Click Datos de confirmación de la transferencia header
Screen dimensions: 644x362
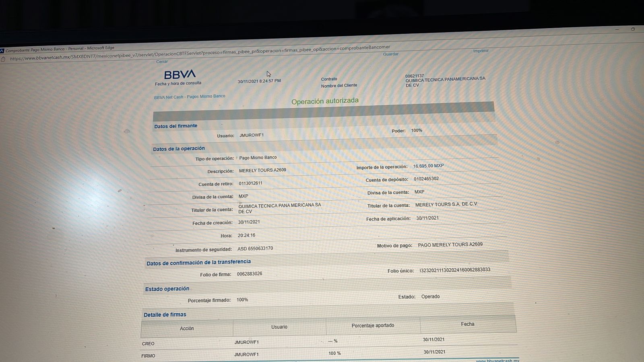tap(198, 263)
